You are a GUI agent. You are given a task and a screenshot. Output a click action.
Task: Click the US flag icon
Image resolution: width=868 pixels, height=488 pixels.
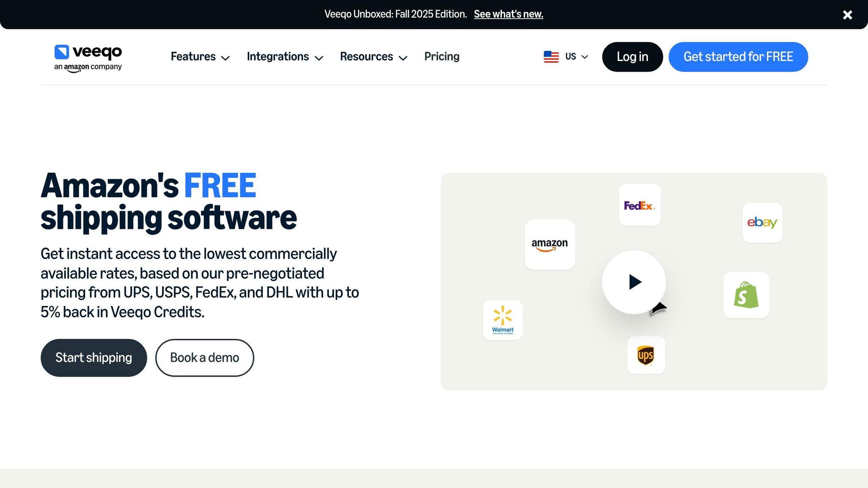pos(551,57)
